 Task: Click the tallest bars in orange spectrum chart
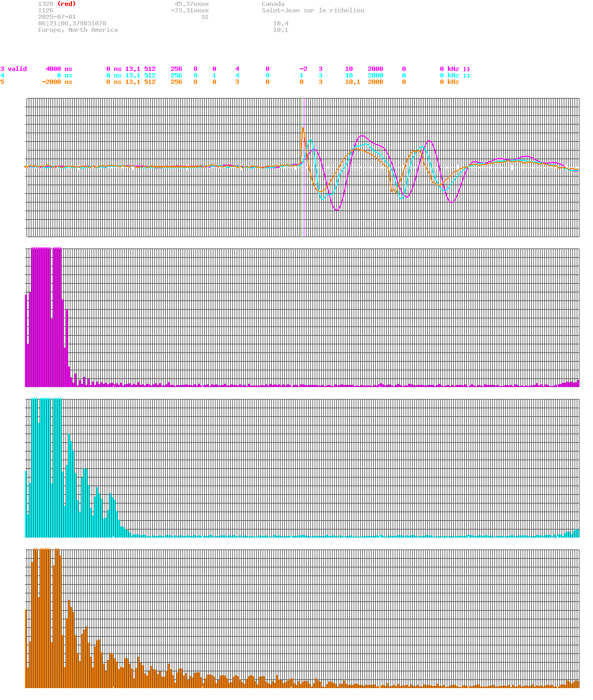45,618
